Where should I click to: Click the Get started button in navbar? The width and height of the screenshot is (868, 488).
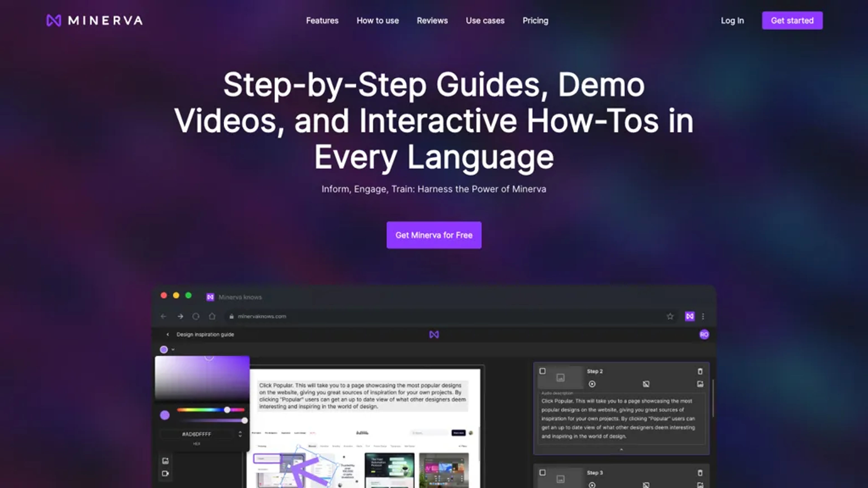pos(792,20)
